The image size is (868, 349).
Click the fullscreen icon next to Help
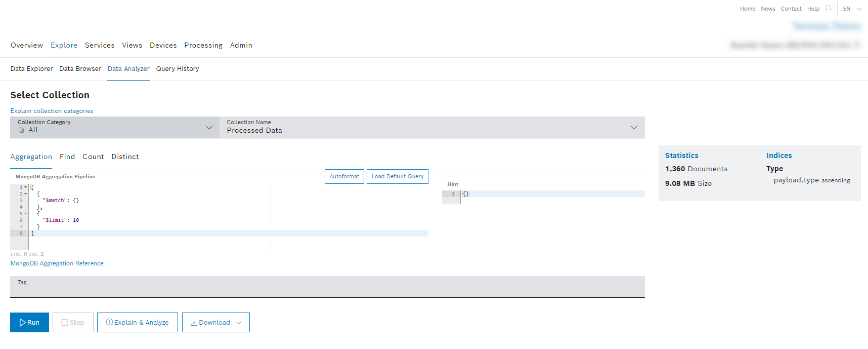pyautogui.click(x=828, y=8)
